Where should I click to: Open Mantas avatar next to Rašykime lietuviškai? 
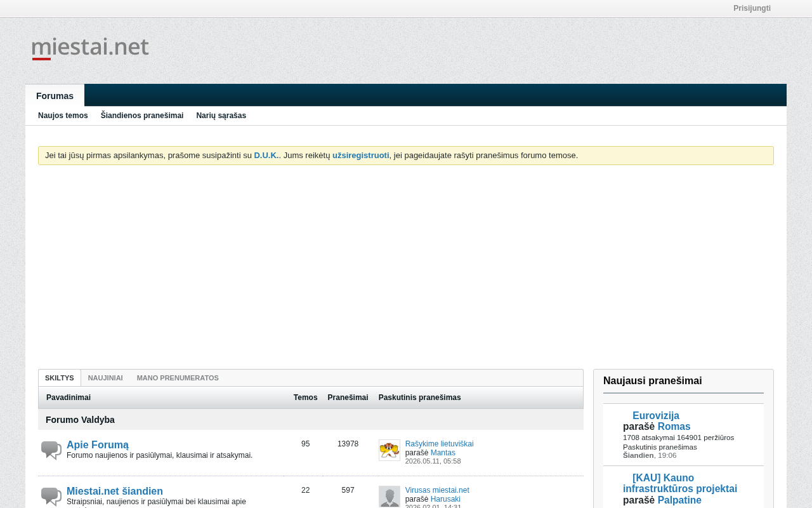click(390, 450)
